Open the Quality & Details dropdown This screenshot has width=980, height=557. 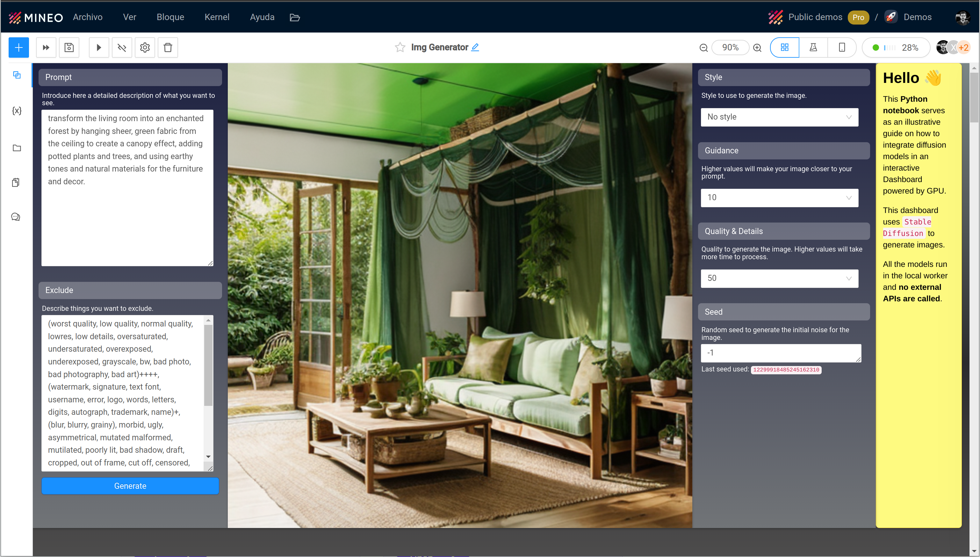coord(779,279)
